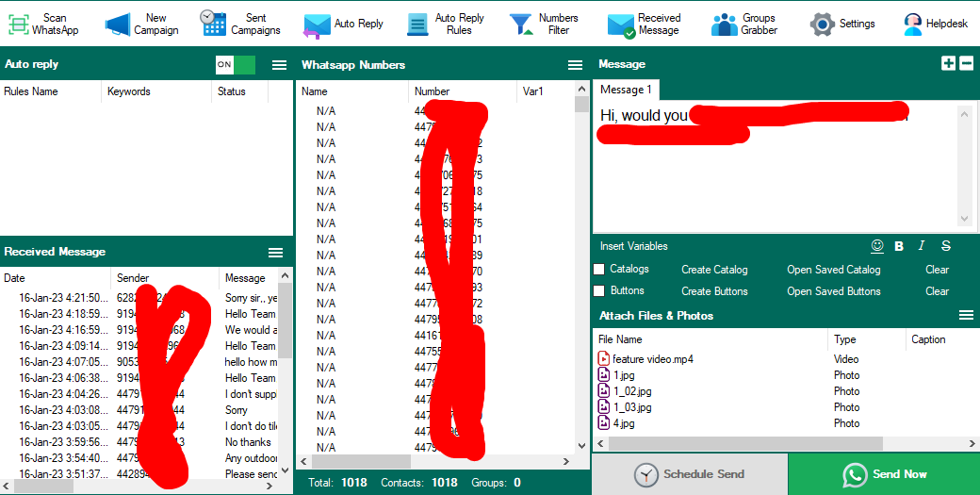This screenshot has height=495, width=980.
Task: Apply bold formatting to message
Action: point(899,246)
